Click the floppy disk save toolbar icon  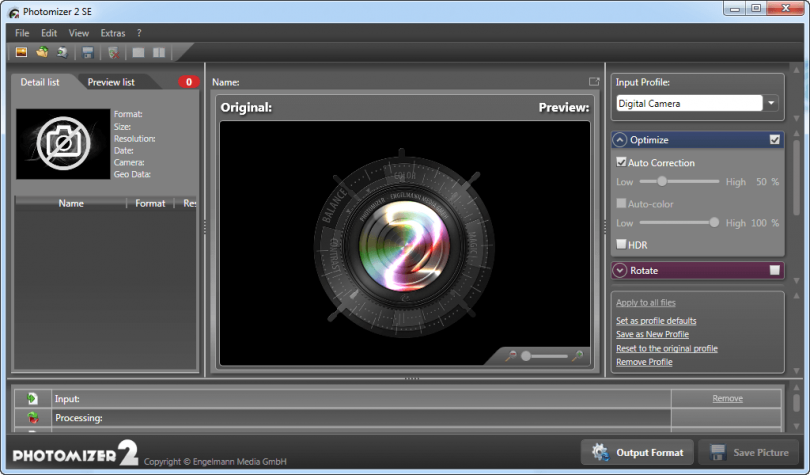pyautogui.click(x=88, y=52)
